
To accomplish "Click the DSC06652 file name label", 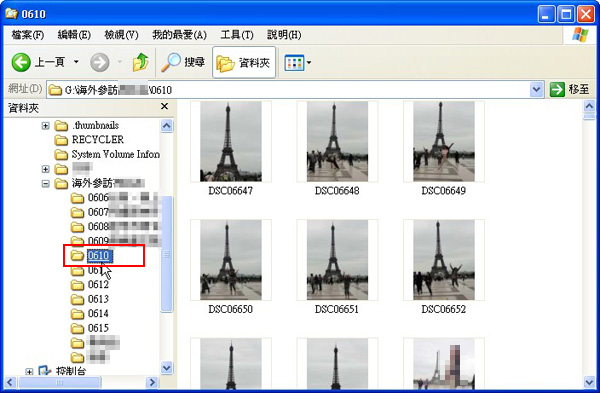I will [443, 309].
